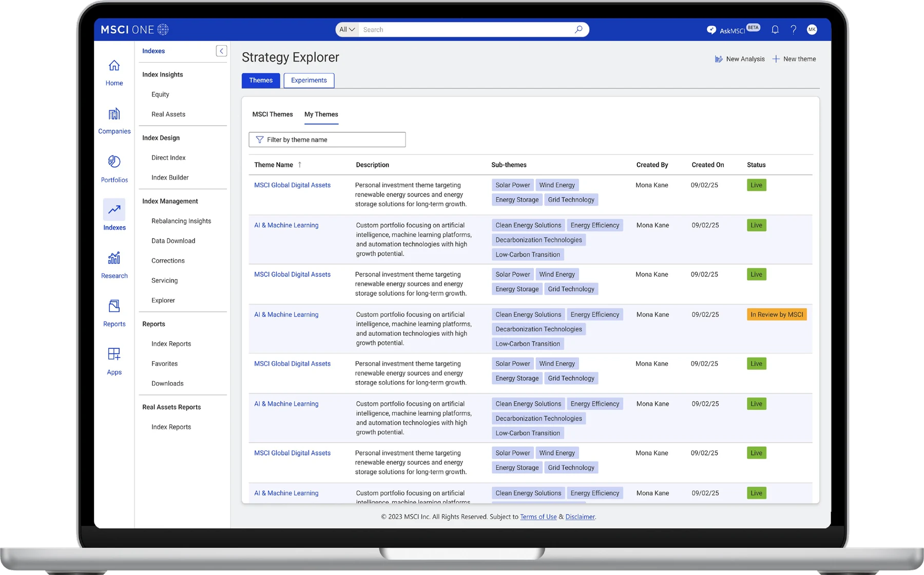Open the AskMSCI chat assistant
The height and width of the screenshot is (575, 924).
733,30
